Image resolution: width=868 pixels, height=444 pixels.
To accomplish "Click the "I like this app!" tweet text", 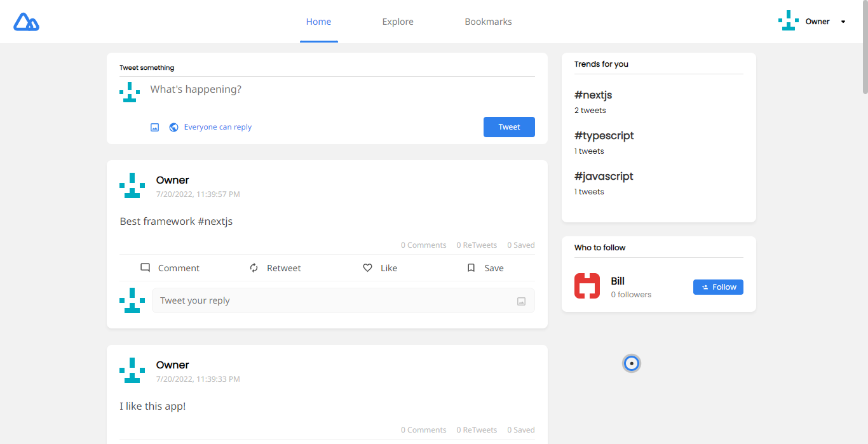I will click(x=153, y=407).
